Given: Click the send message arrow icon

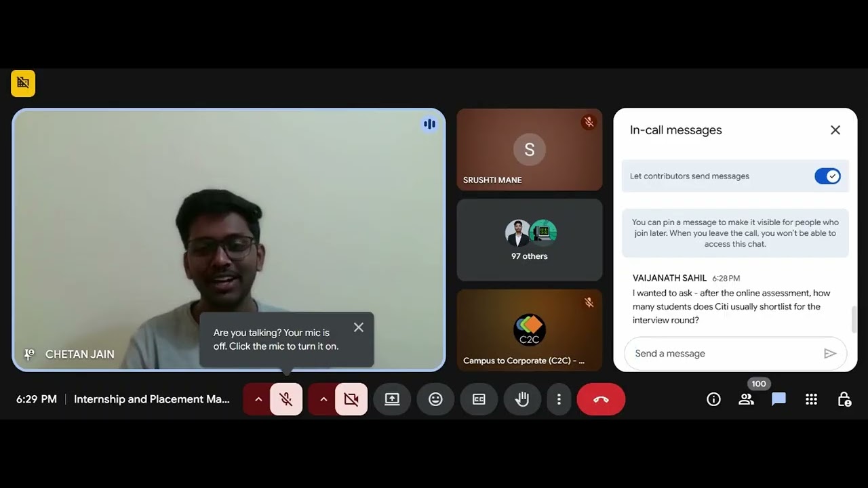Looking at the screenshot, I should coord(830,354).
